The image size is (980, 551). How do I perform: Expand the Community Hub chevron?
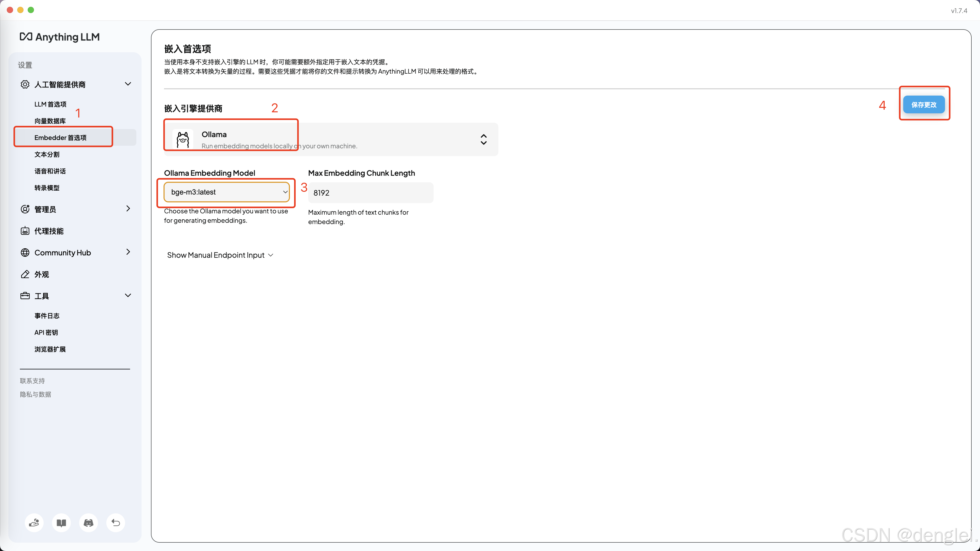[128, 252]
